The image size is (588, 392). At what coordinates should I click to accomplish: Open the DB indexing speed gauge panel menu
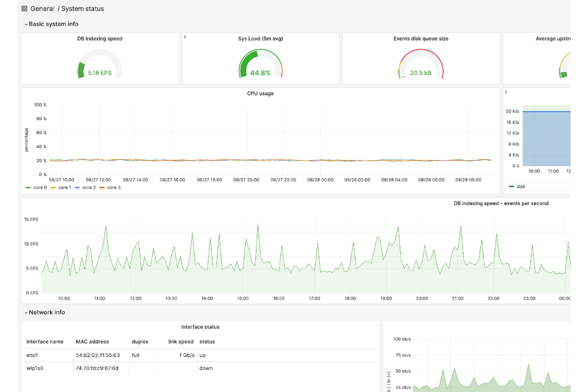99,39
